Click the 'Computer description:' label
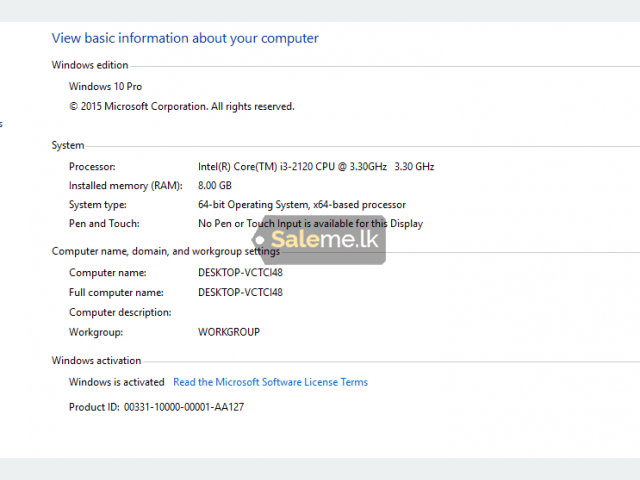Image resolution: width=640 pixels, height=480 pixels. click(120, 312)
